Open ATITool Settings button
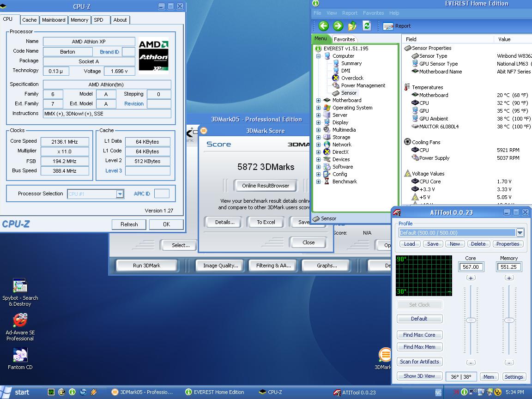532x399 pixels. pos(514,377)
